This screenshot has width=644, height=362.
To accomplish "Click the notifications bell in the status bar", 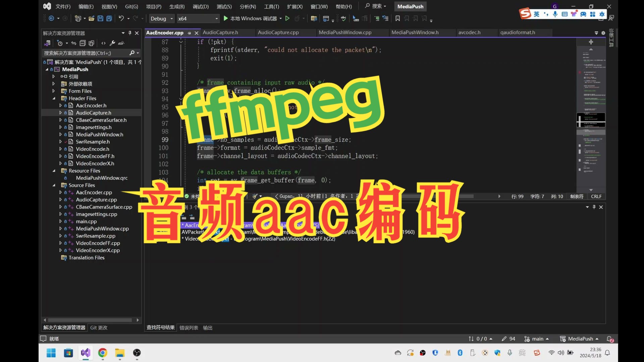I will point(610,339).
